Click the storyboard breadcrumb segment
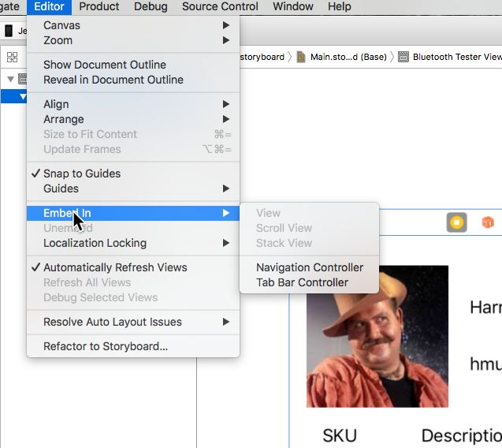Viewport: 502px width, 448px height. (262, 57)
